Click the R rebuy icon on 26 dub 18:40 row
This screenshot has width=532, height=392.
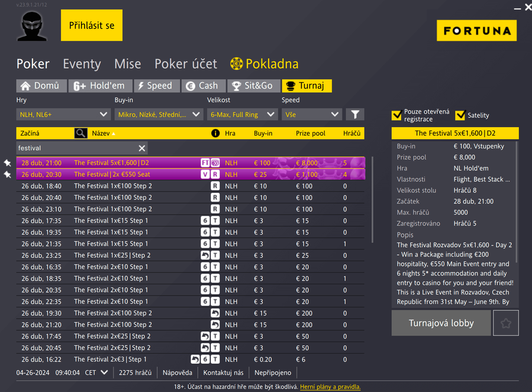click(x=215, y=186)
